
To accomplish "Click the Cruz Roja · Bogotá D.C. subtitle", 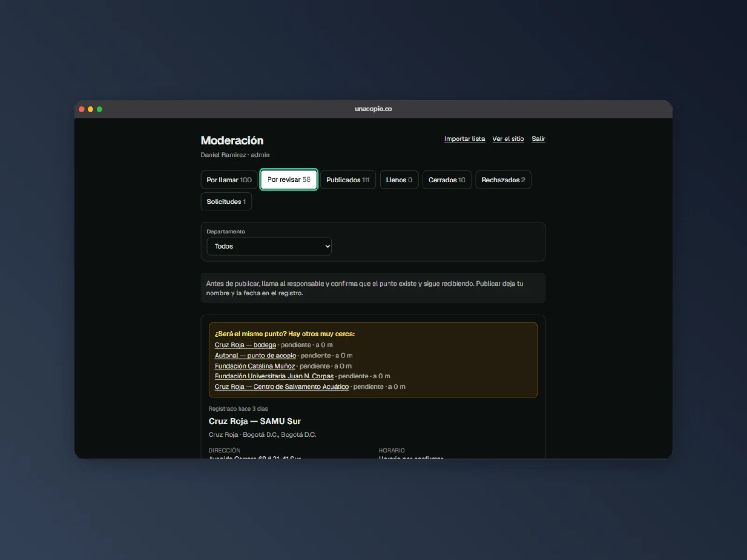I will pos(262,434).
